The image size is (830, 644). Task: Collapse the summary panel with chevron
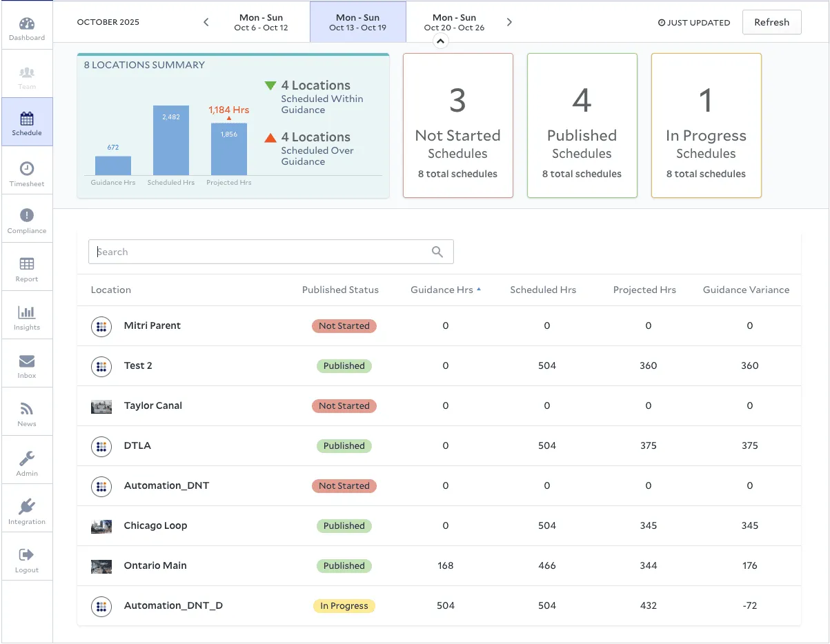tap(440, 41)
